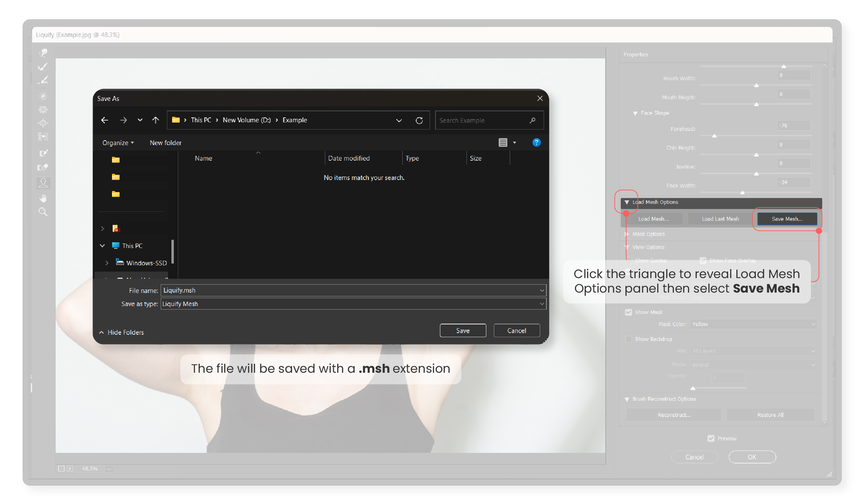Click Load Last Mesh button
864x504 pixels.
coord(720,219)
